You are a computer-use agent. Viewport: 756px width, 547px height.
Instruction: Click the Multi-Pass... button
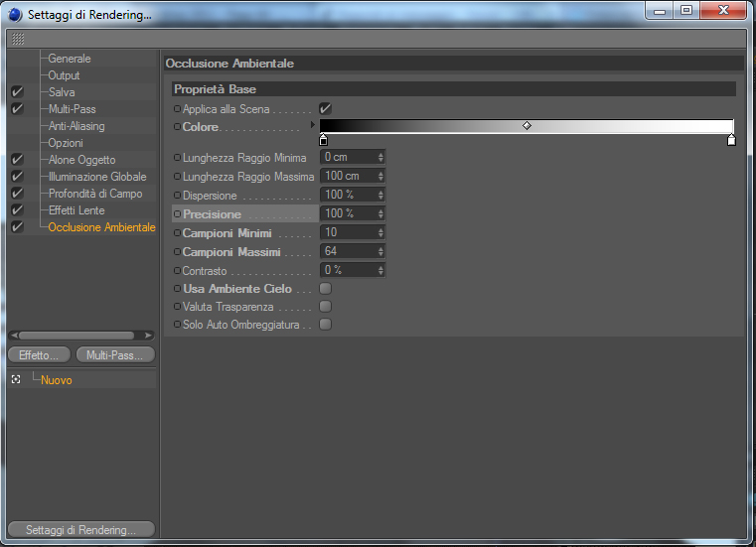(115, 355)
